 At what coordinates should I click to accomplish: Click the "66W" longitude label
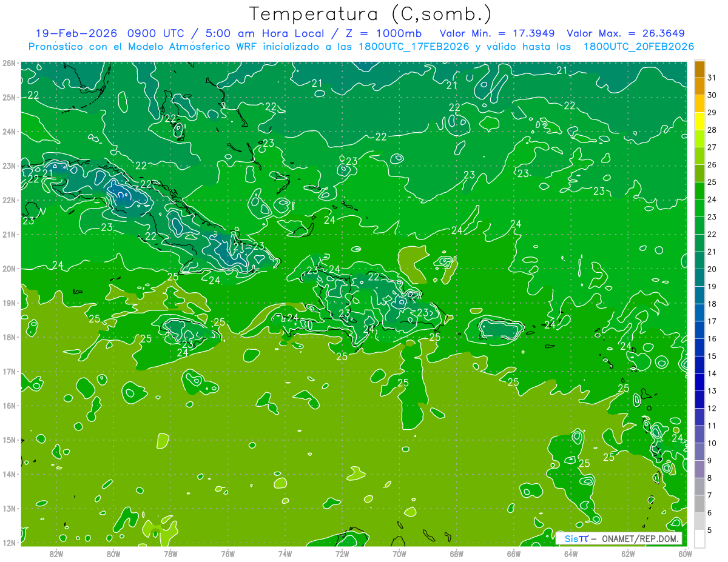(513, 554)
